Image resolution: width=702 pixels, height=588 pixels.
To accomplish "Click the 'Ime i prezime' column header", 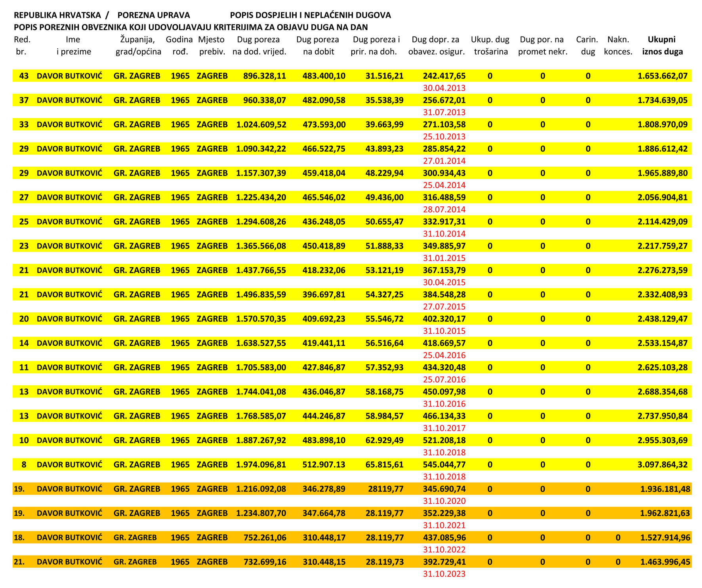I will pyautogui.click(x=73, y=46).
